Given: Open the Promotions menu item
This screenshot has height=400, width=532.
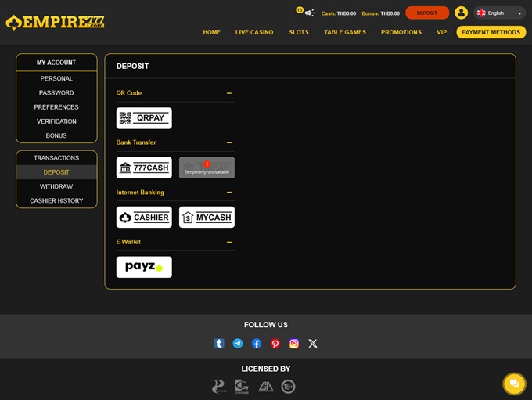Looking at the screenshot, I should (x=401, y=32).
